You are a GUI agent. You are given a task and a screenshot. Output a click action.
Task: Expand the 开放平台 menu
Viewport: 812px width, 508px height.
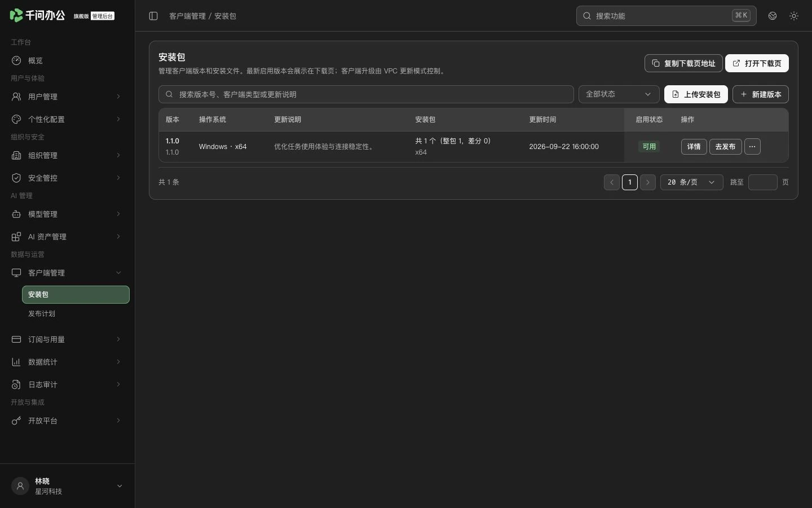tap(68, 421)
